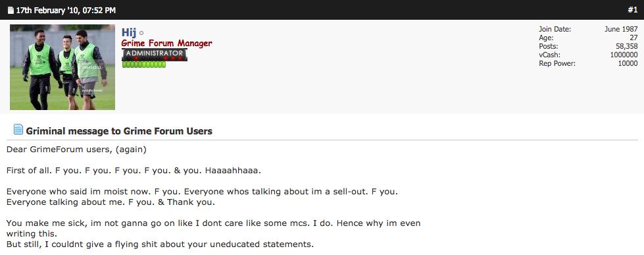
Task: Click the post status icon beside the date
Action: (x=11, y=11)
